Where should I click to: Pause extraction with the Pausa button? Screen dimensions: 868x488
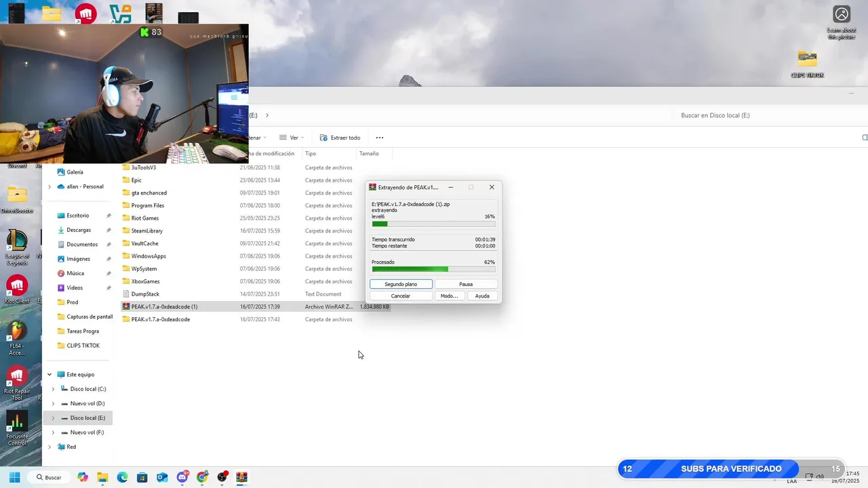(466, 284)
